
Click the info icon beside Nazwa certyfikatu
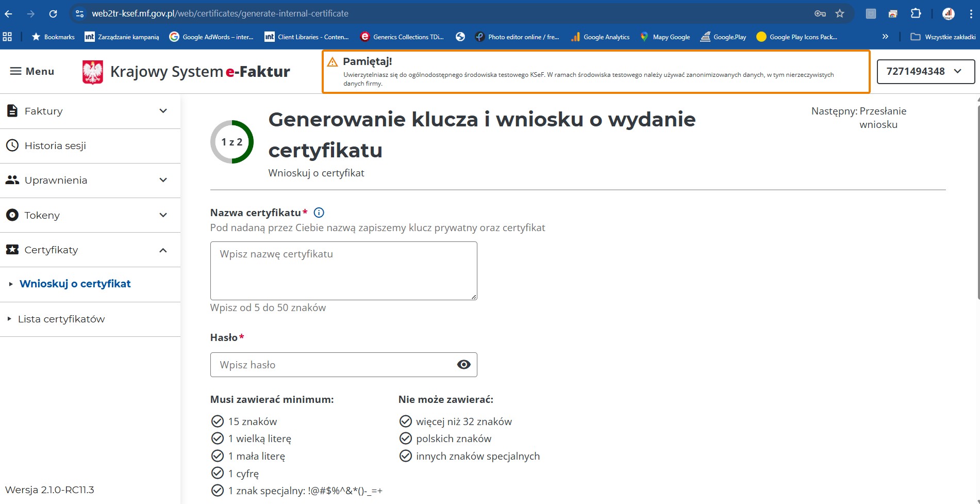tap(319, 213)
